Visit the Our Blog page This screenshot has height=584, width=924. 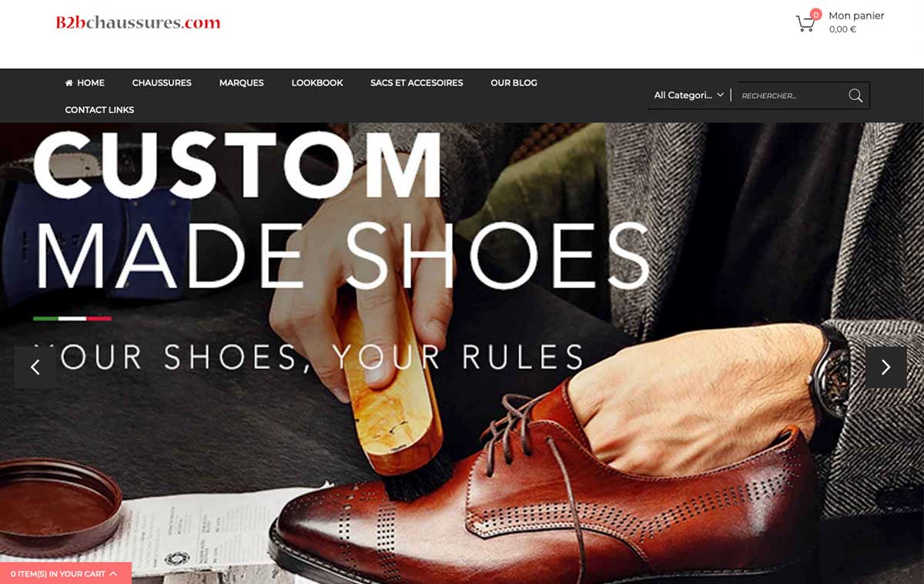coord(514,82)
